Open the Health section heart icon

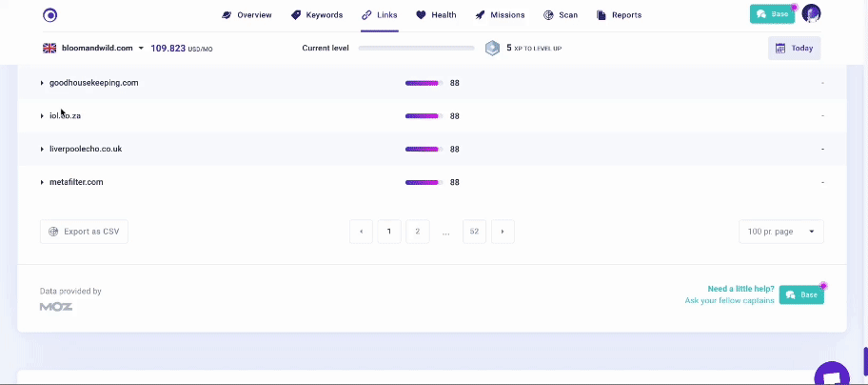[x=421, y=15]
